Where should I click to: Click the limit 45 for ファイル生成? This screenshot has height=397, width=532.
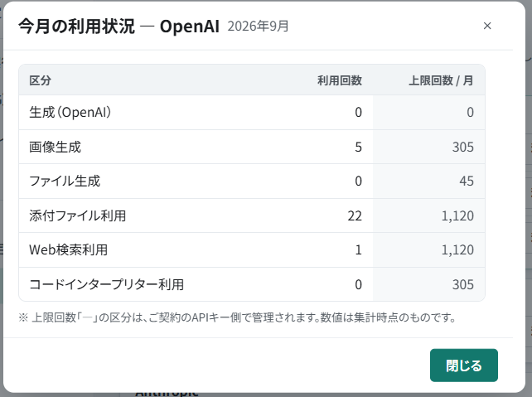point(467,182)
